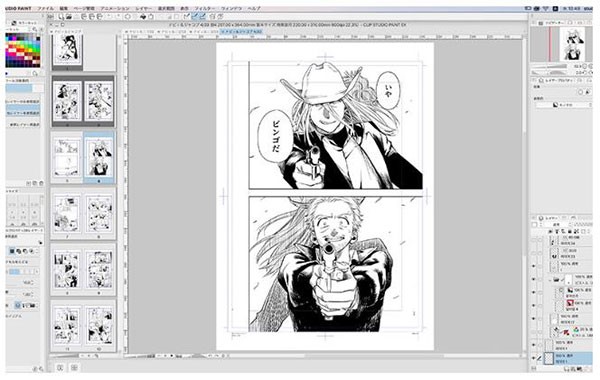Open the アニメーション menu

point(115,8)
